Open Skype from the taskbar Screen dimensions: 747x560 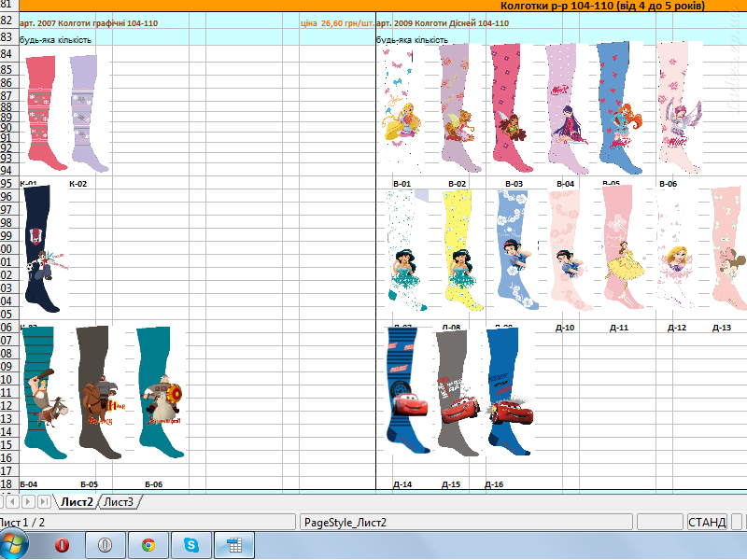click(191, 545)
